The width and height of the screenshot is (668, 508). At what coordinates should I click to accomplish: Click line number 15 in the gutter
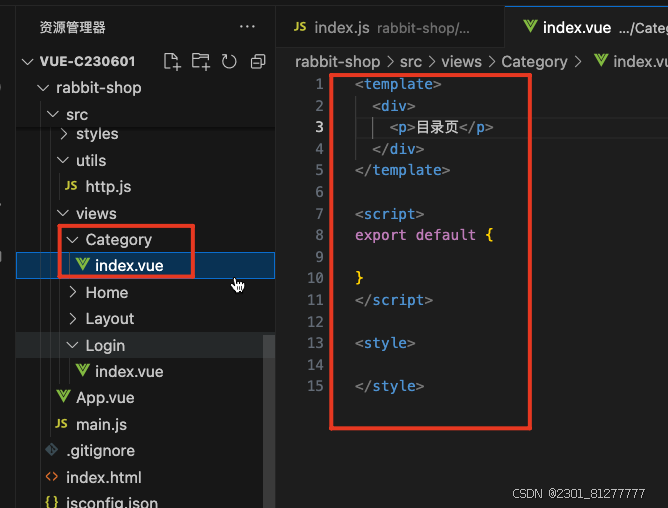pyautogui.click(x=315, y=386)
